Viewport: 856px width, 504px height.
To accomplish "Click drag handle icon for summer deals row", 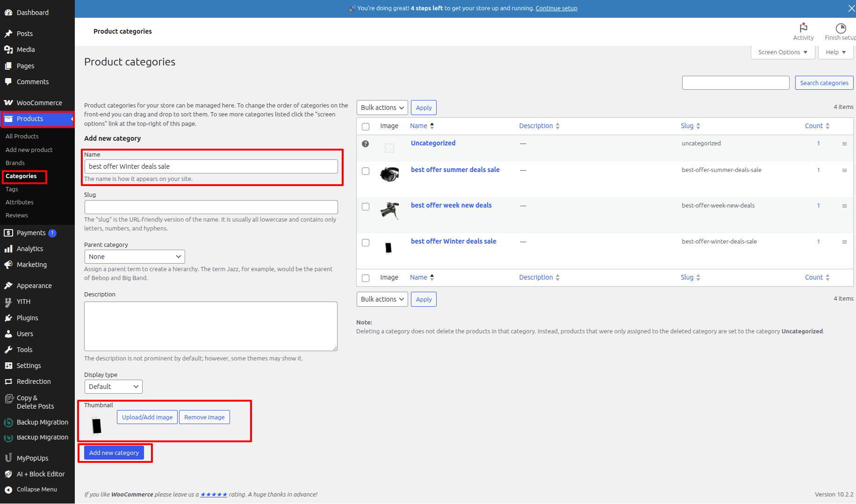I will pyautogui.click(x=844, y=170).
